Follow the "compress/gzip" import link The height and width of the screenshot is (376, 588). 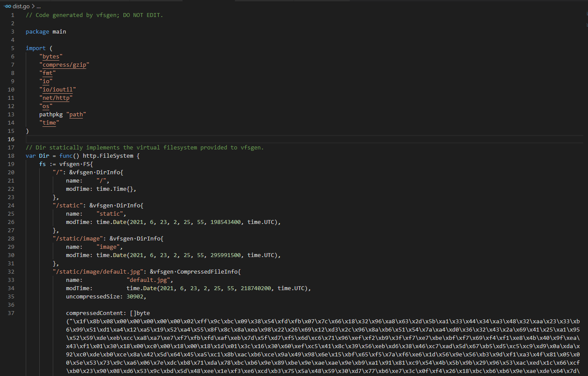click(x=64, y=65)
